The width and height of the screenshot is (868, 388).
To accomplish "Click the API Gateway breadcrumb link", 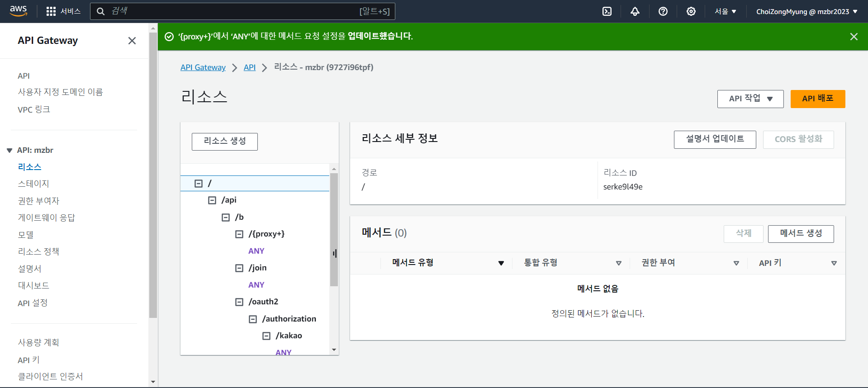I will point(203,67).
